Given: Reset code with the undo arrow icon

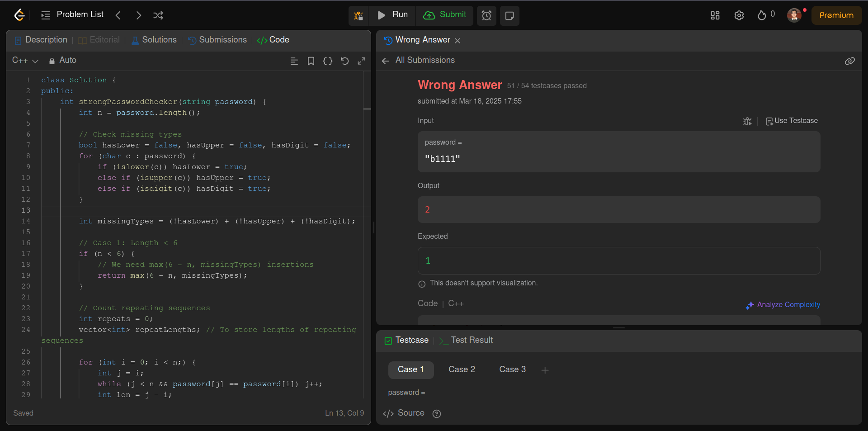Looking at the screenshot, I should (x=344, y=61).
